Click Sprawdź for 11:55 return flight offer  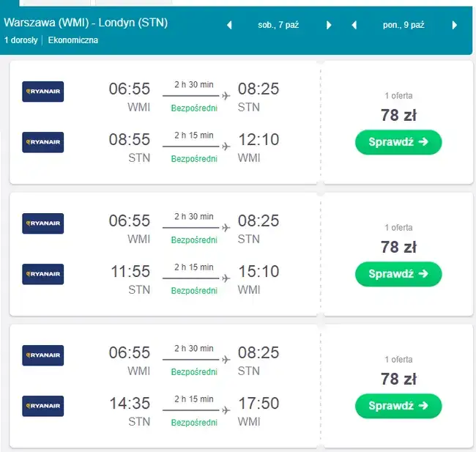coord(398,274)
